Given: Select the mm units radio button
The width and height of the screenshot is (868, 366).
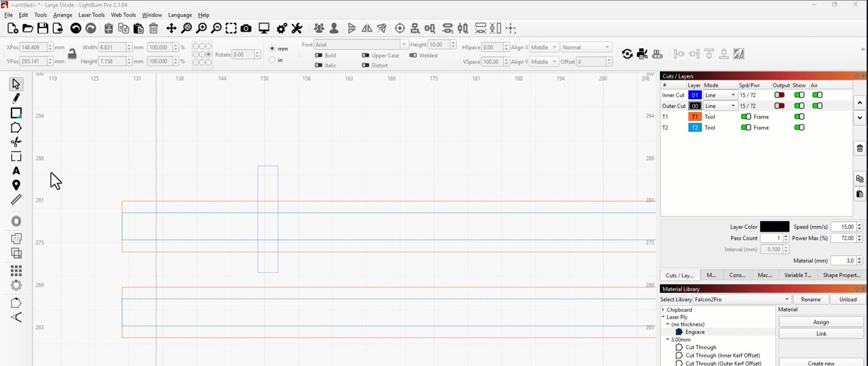Looking at the screenshot, I should pos(272,48).
